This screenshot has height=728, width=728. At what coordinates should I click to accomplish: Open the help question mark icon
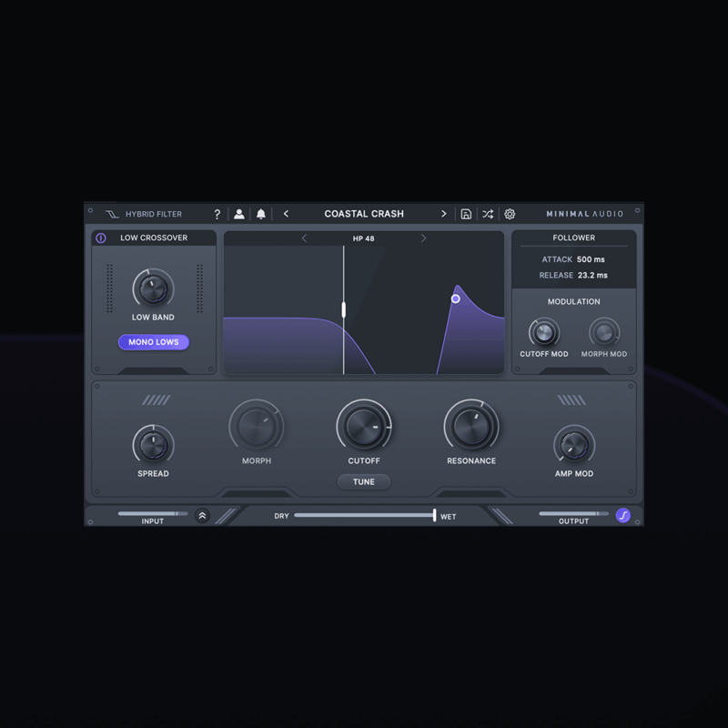point(217,214)
